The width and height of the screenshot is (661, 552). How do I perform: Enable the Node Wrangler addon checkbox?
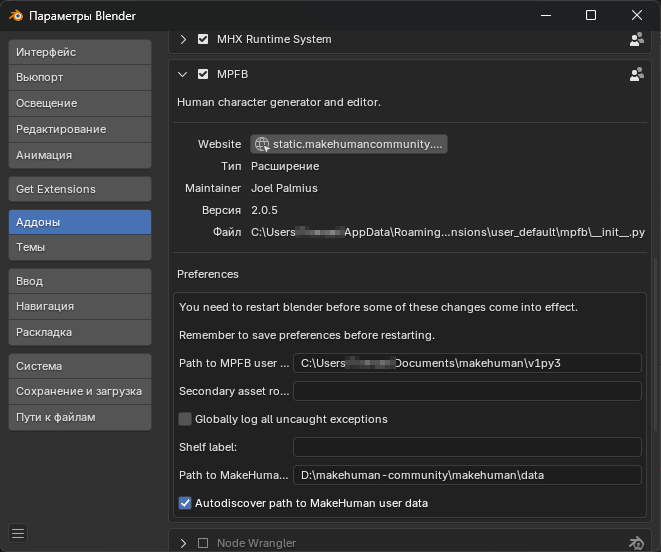coord(203,543)
